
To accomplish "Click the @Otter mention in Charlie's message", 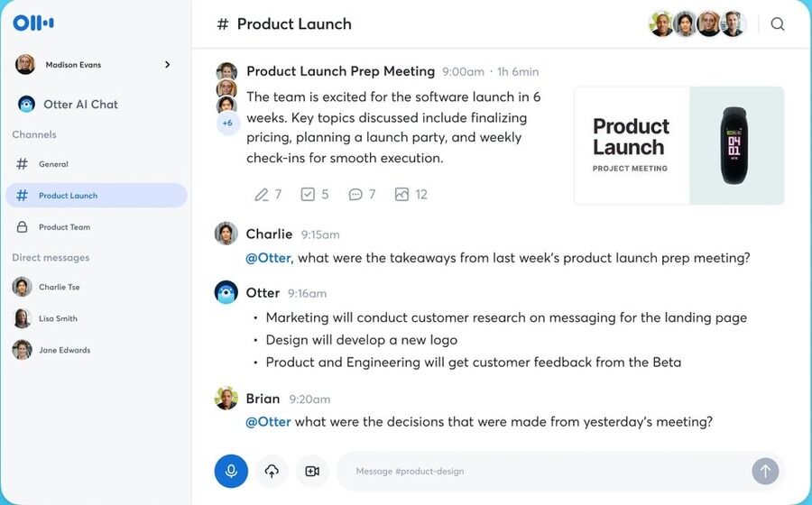I will coord(268,258).
